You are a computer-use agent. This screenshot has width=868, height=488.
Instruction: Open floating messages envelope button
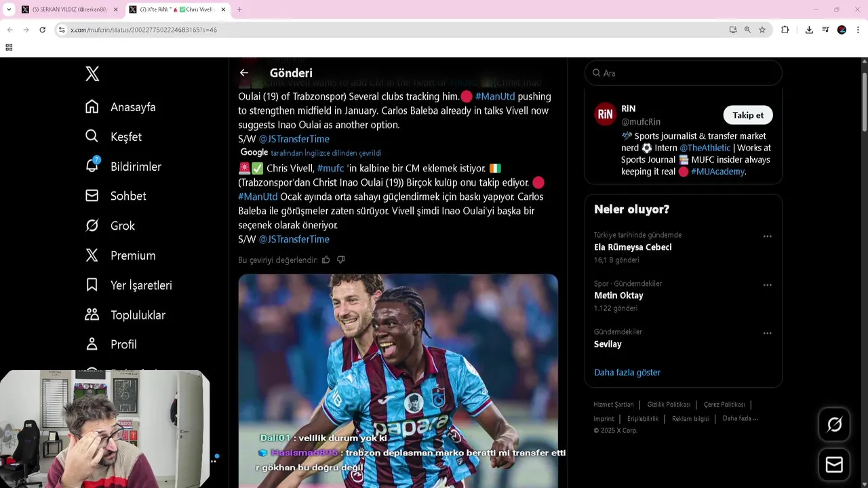click(834, 464)
